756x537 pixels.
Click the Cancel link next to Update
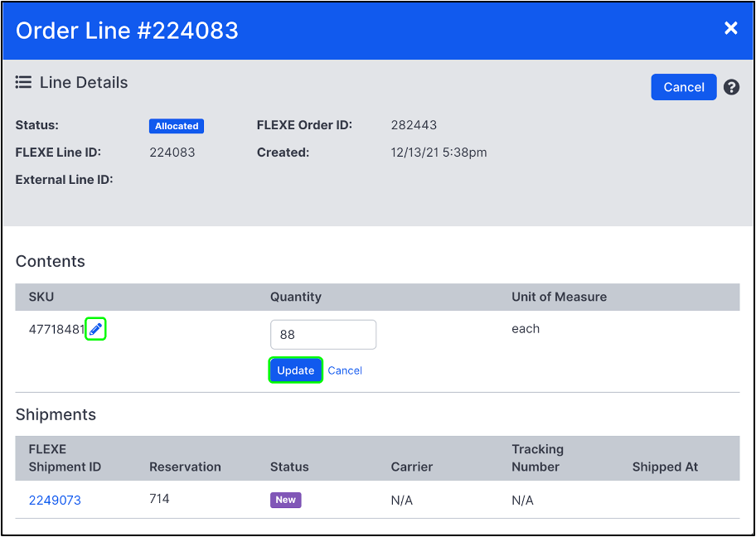point(345,370)
